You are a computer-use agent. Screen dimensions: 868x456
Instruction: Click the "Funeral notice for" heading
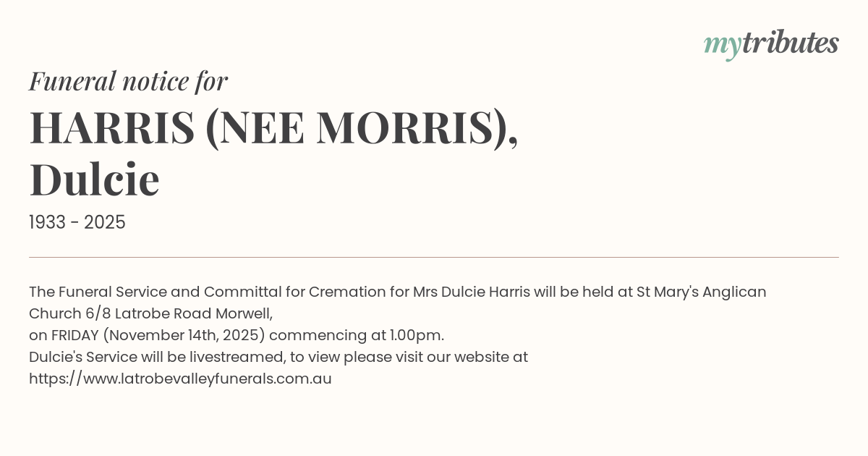coord(128,81)
